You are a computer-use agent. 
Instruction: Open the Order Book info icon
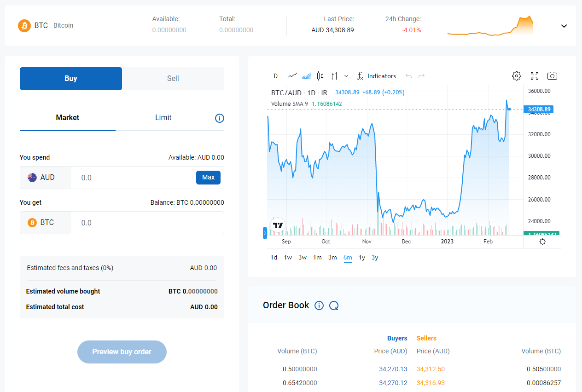[319, 306]
